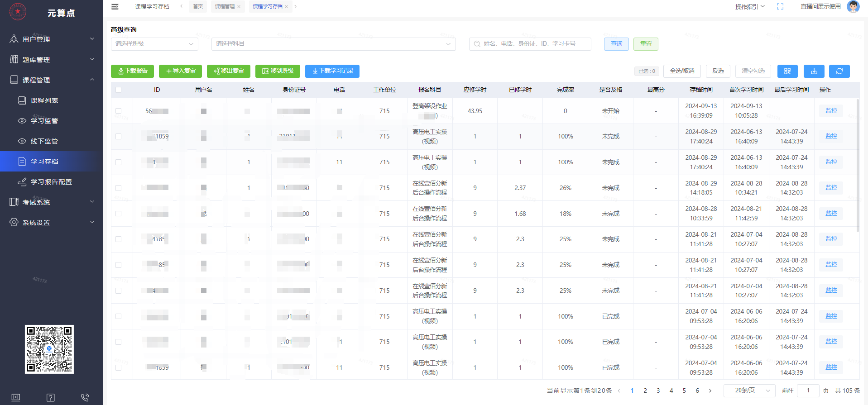Click the 移出复审 button
This screenshot has height=405, width=868.
[229, 71]
